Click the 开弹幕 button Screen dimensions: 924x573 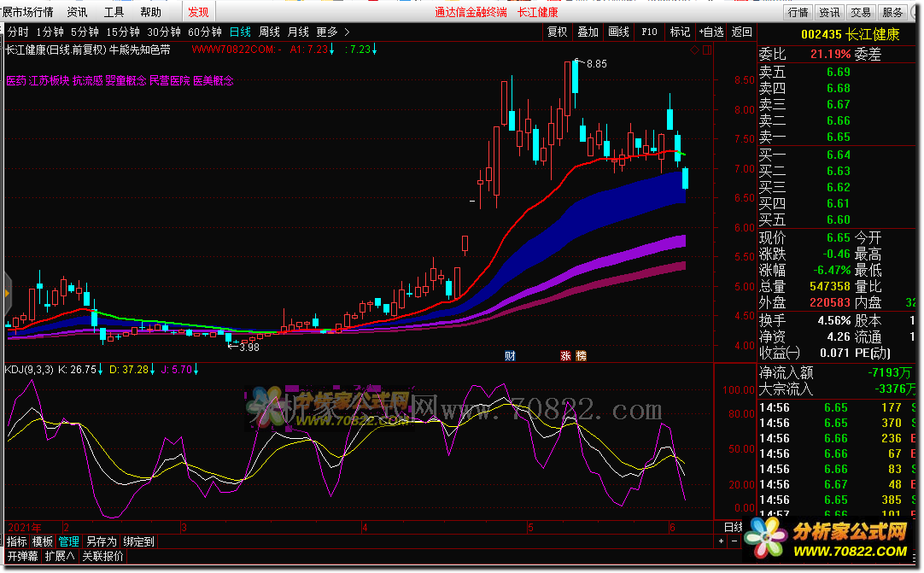tap(22, 556)
